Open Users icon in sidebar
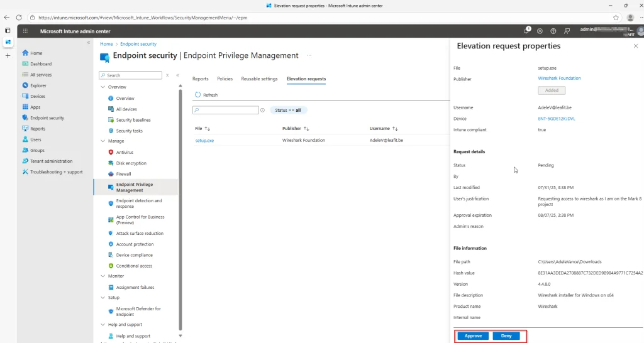 click(x=25, y=139)
